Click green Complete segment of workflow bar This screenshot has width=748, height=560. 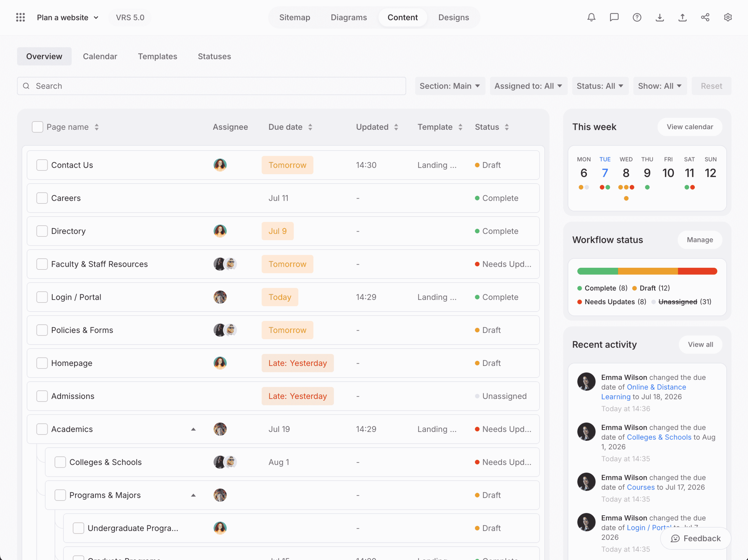598,271
